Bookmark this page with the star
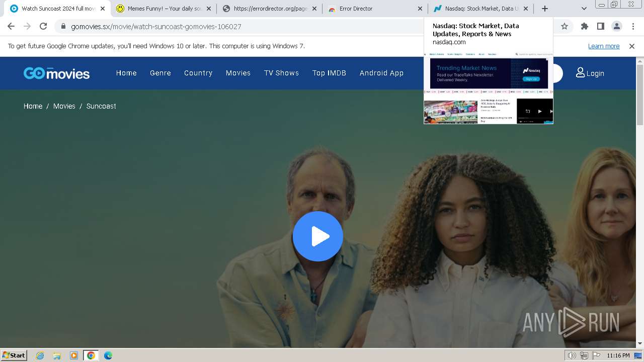 click(x=565, y=26)
